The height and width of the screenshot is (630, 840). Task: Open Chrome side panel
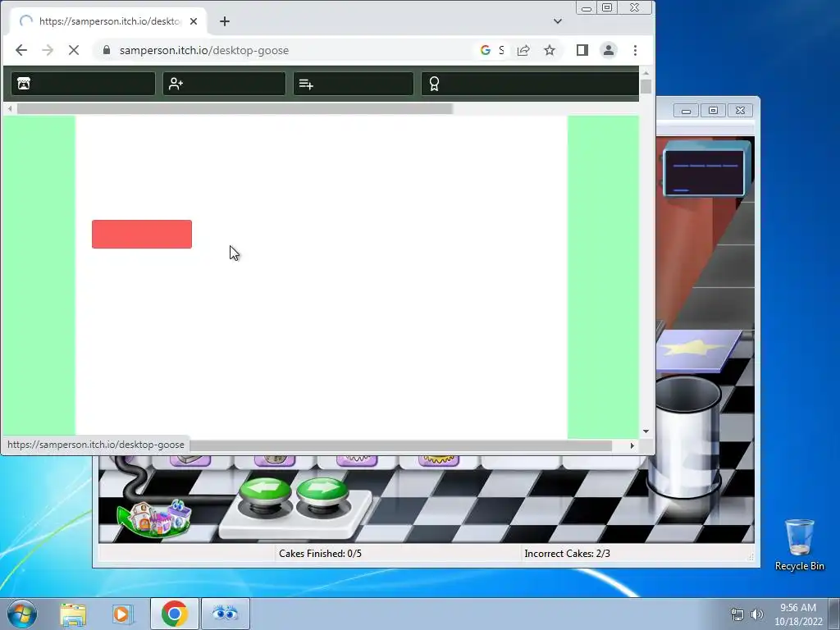(x=582, y=50)
